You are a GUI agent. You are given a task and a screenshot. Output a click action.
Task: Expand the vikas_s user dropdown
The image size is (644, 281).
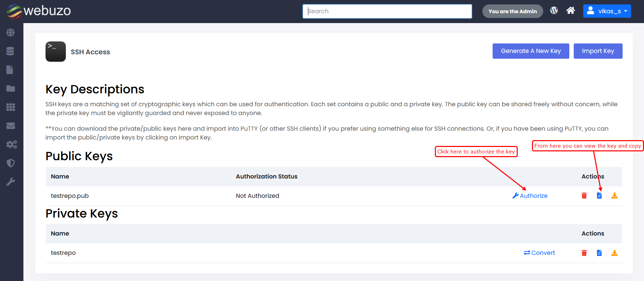pos(607,11)
